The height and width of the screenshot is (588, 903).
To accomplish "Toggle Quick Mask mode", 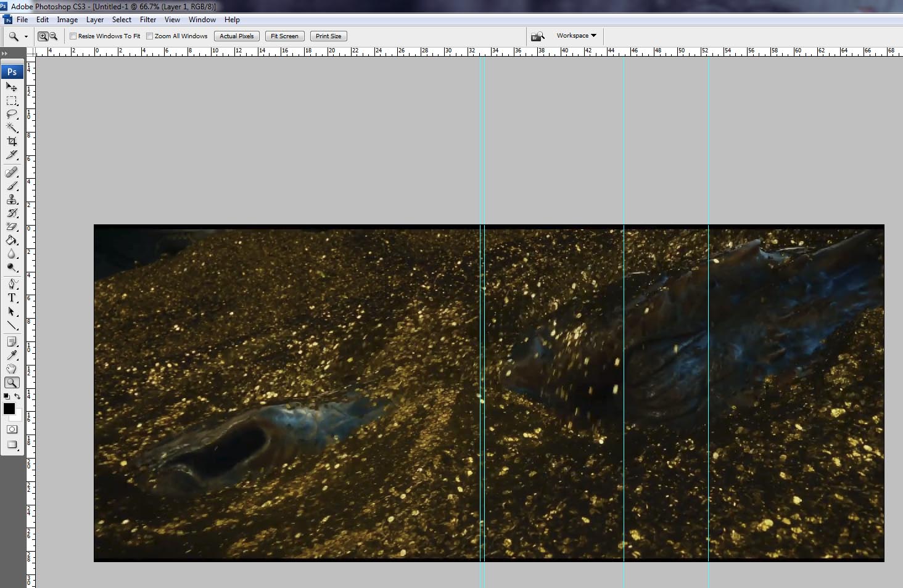I will coord(12,429).
